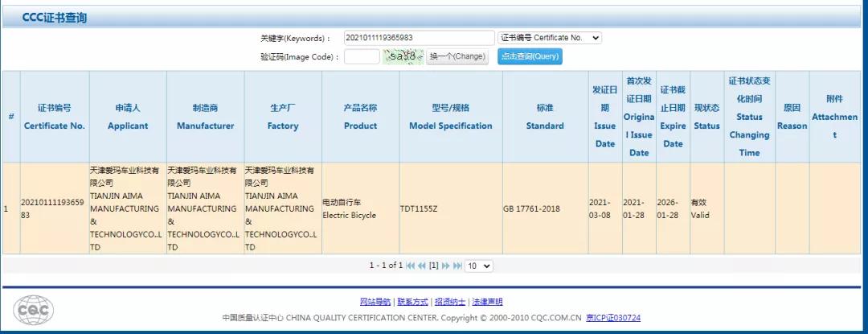Click the 关键字(Keywords) label
This screenshot has height=334, width=868.
point(296,38)
